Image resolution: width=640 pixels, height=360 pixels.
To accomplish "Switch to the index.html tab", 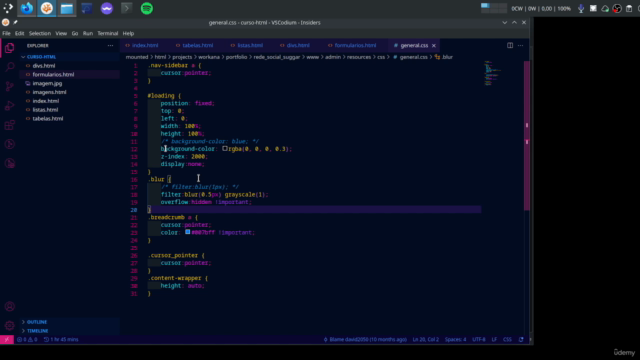I will click(x=145, y=45).
